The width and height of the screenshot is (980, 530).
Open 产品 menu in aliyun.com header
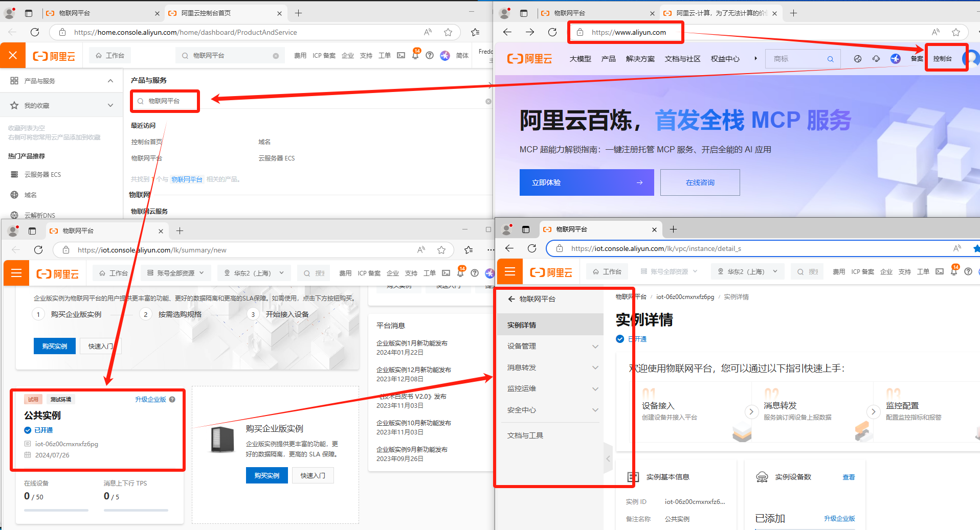(x=608, y=59)
